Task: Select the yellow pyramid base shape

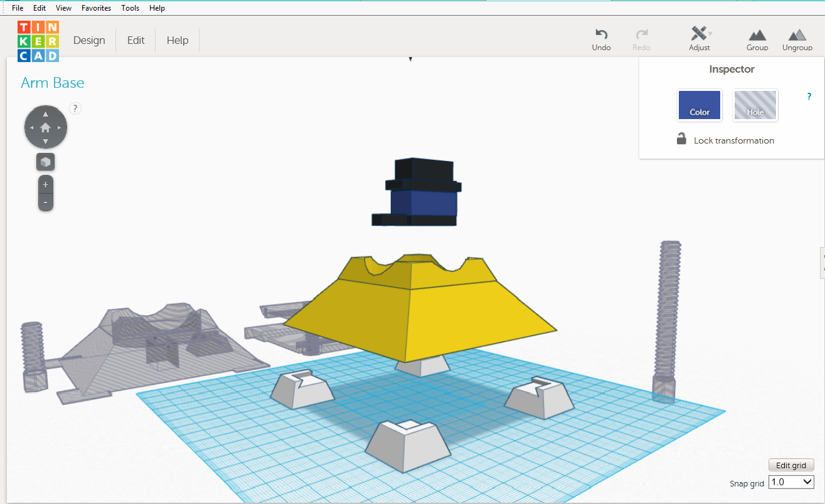Action: (x=418, y=307)
